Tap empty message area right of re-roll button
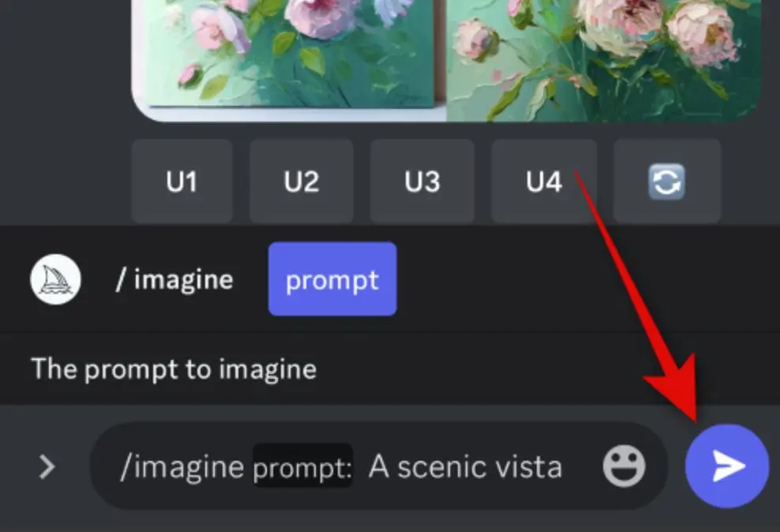Viewport: 780px width, 532px height. point(750,182)
